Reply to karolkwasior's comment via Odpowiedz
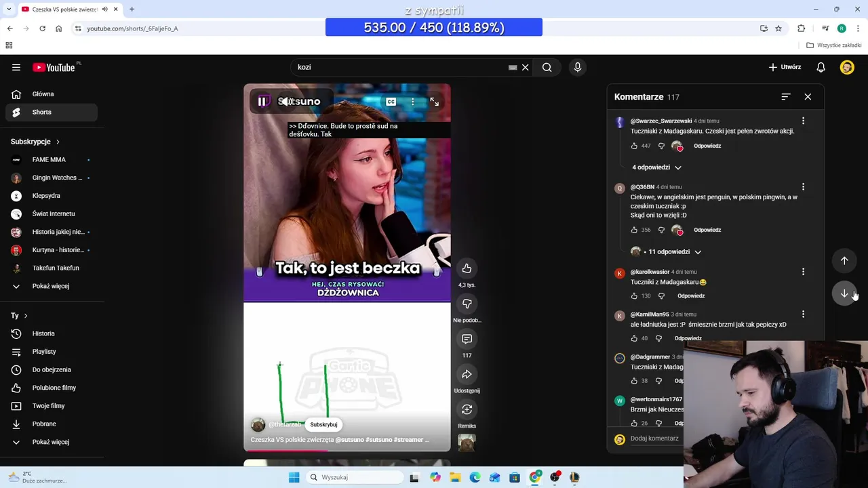Screen dimensions: 868x488 [x=691, y=296]
